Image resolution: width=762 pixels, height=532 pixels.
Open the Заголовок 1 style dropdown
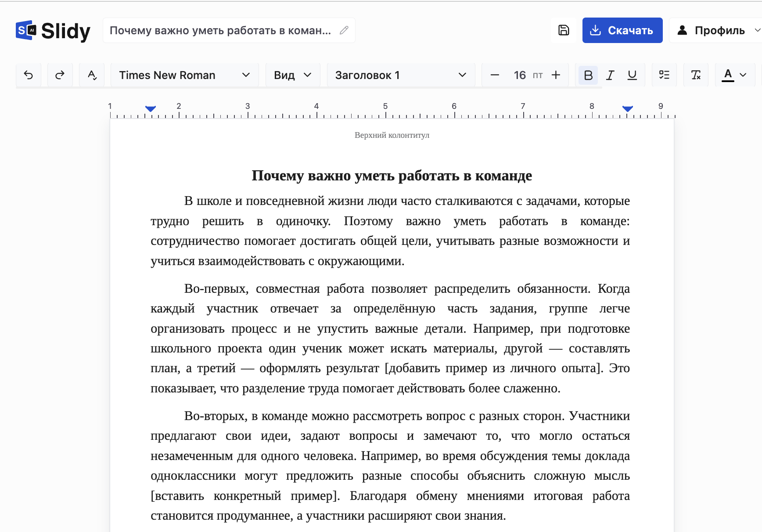coord(401,75)
